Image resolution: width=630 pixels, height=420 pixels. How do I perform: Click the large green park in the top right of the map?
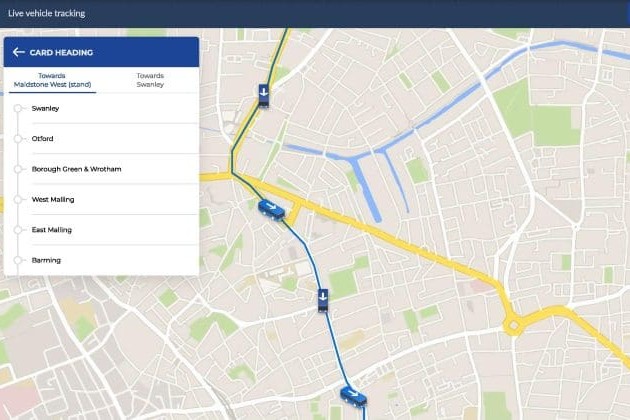coord(536,117)
